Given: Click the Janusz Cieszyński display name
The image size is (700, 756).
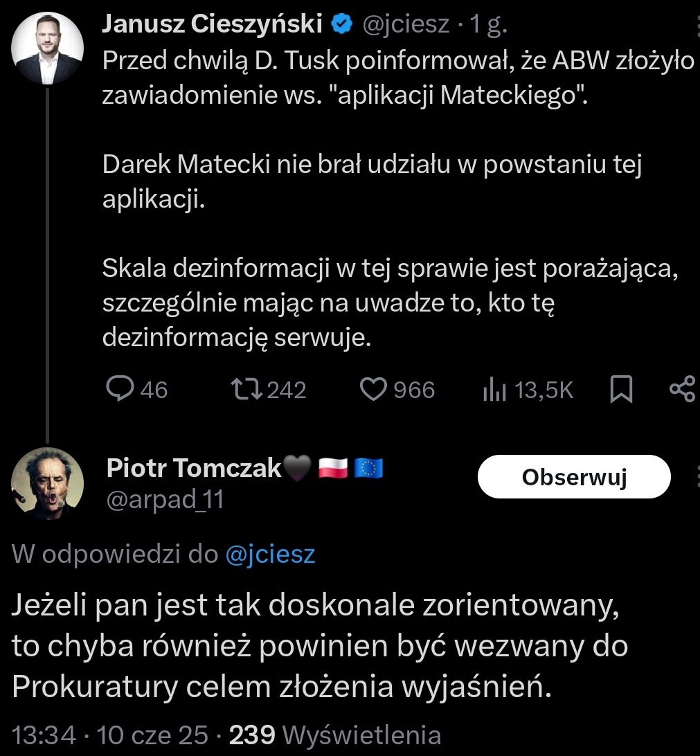Looking at the screenshot, I should coord(213,25).
